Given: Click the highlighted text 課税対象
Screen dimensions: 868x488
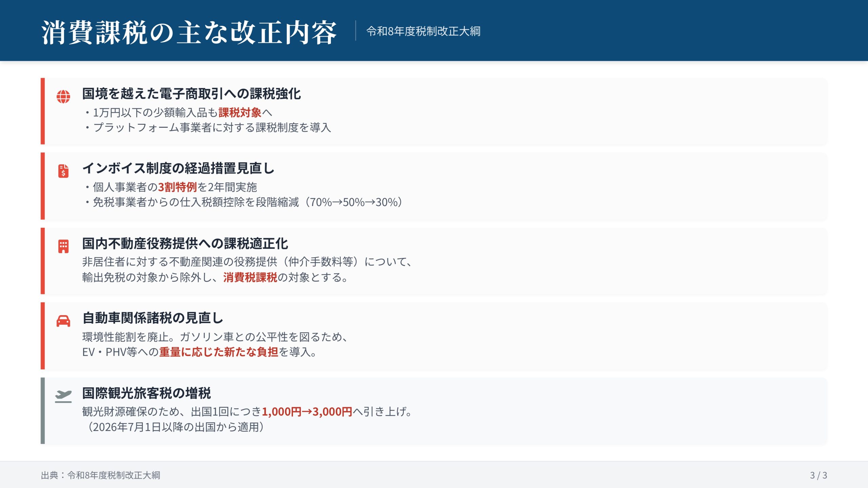Looking at the screenshot, I should tap(239, 113).
